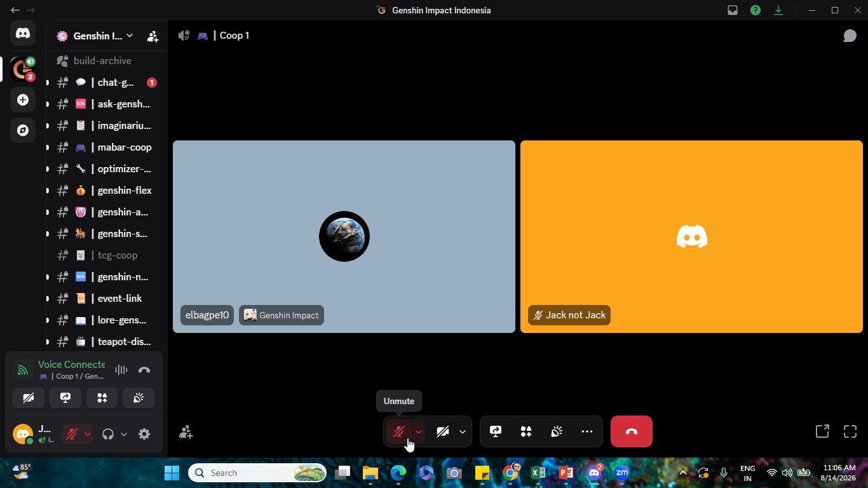Open the event-link channel

[104, 299]
